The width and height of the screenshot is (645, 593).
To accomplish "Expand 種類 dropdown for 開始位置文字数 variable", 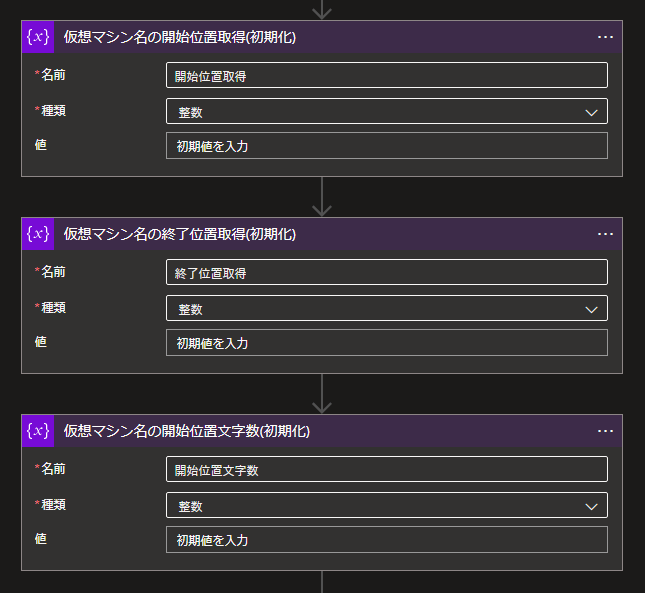I will tap(387, 505).
